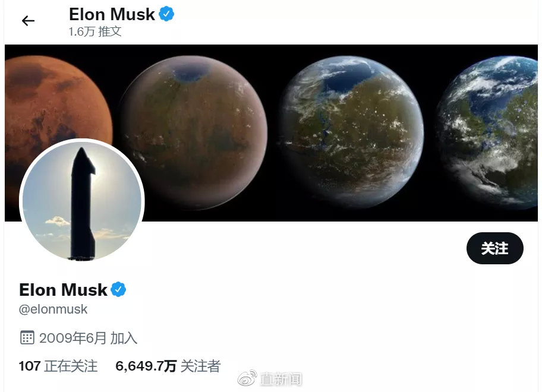Click the 1.6万 推文 tweet count
The height and width of the screenshot is (392, 542).
point(95,31)
